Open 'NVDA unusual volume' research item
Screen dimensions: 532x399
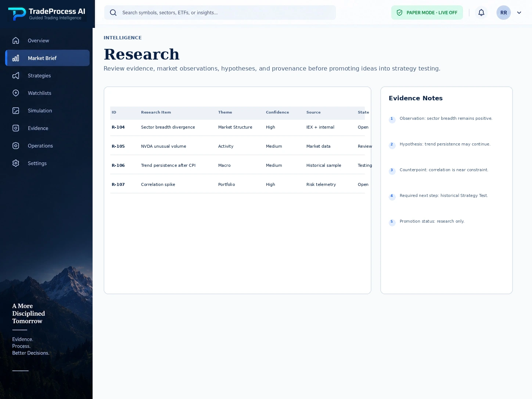point(163,146)
